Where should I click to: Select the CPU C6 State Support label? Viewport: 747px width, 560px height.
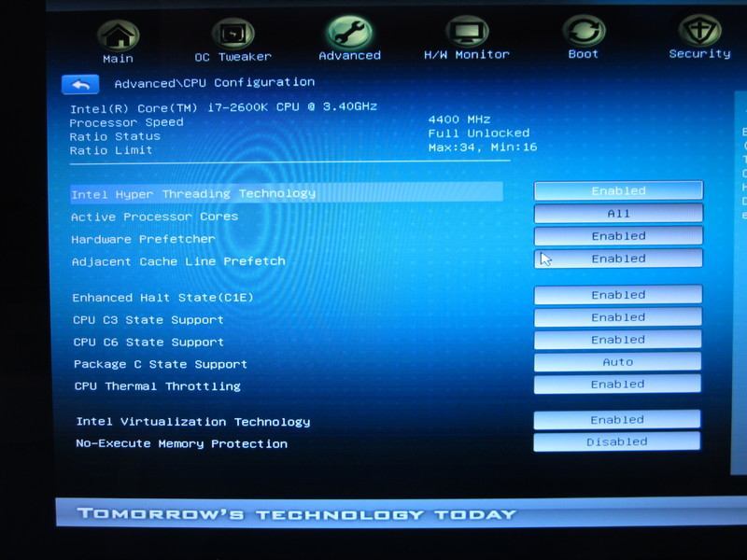click(x=148, y=343)
